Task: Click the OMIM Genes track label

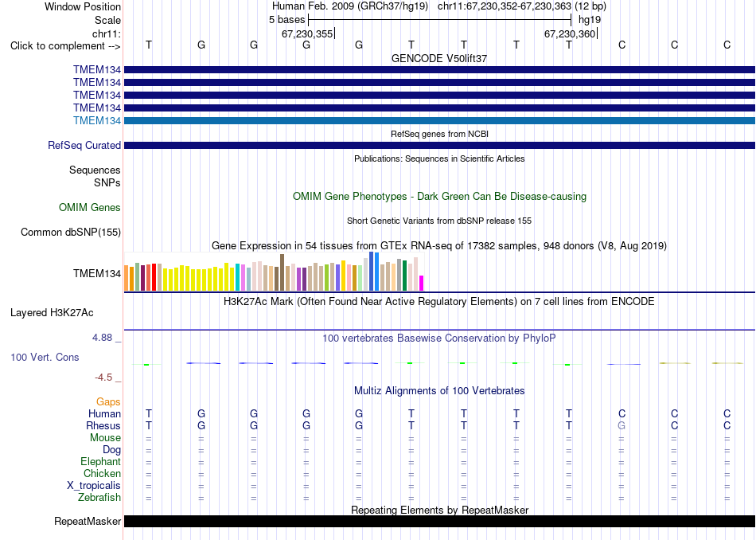Action: point(90,208)
